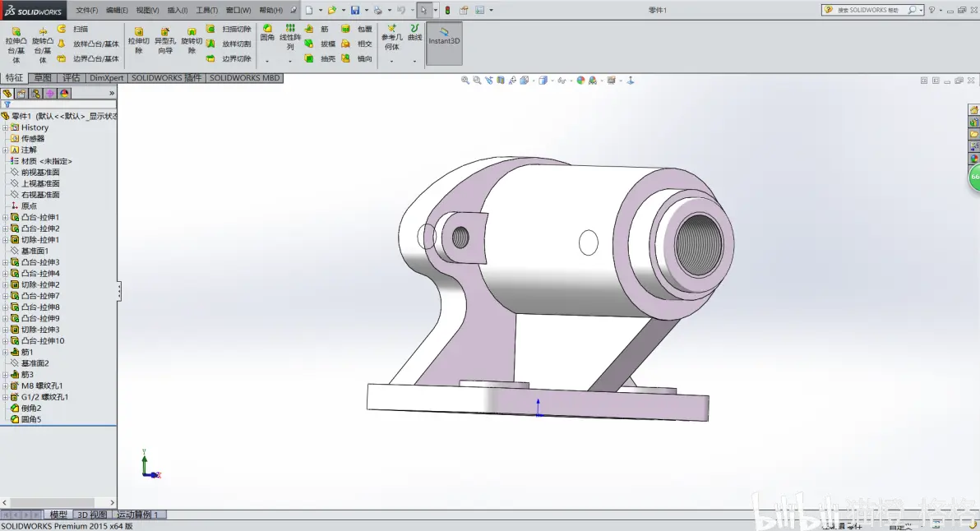Viewport: 980px width, 531px height.
Task: Switch to the DimXpert tab
Action: click(106, 78)
